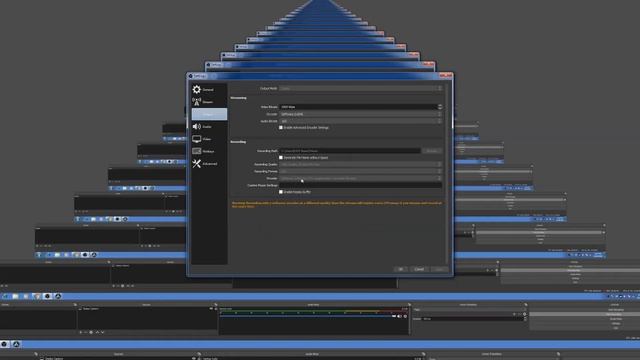Move source down with the arrow icon
This screenshot has height=360, width=640.
[102, 332]
